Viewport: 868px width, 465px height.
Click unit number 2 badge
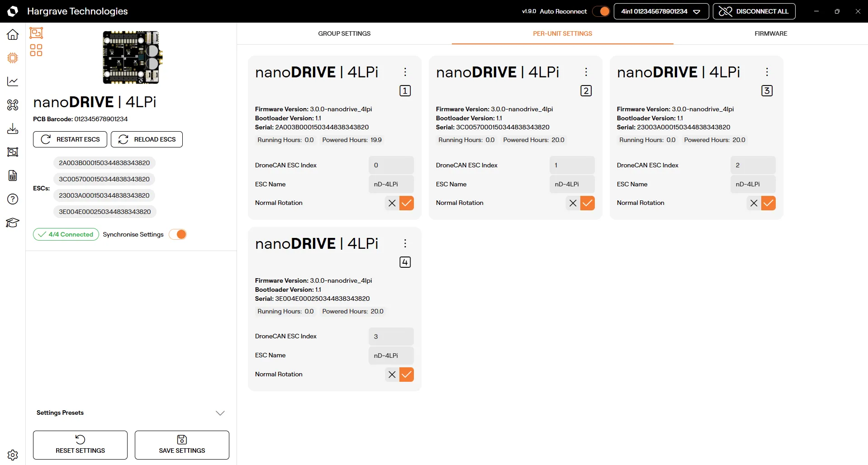[x=586, y=91]
